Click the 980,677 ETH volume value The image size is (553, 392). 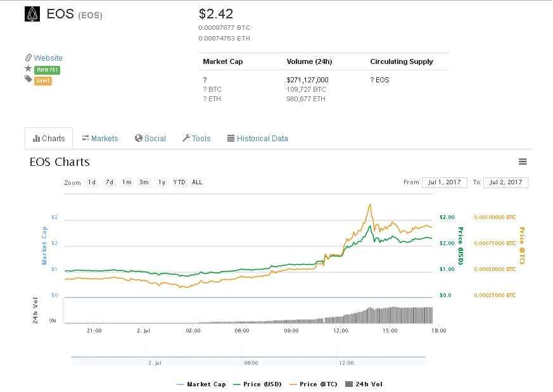[x=306, y=99]
